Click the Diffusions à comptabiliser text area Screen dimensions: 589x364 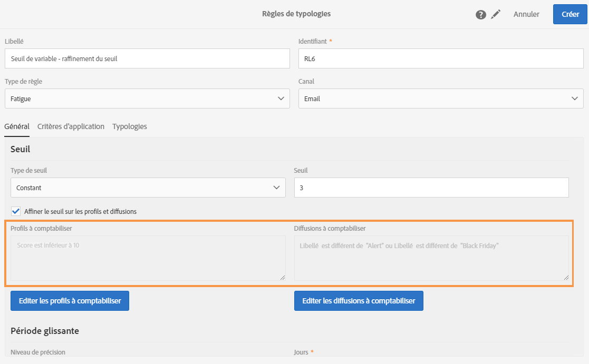431,258
